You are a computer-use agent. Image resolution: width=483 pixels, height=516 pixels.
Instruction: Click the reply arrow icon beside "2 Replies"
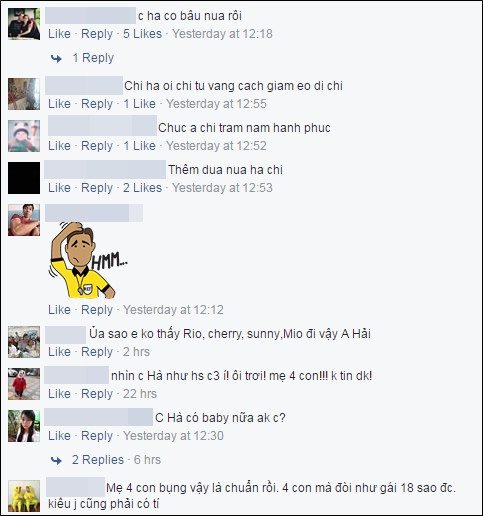pos(56,461)
